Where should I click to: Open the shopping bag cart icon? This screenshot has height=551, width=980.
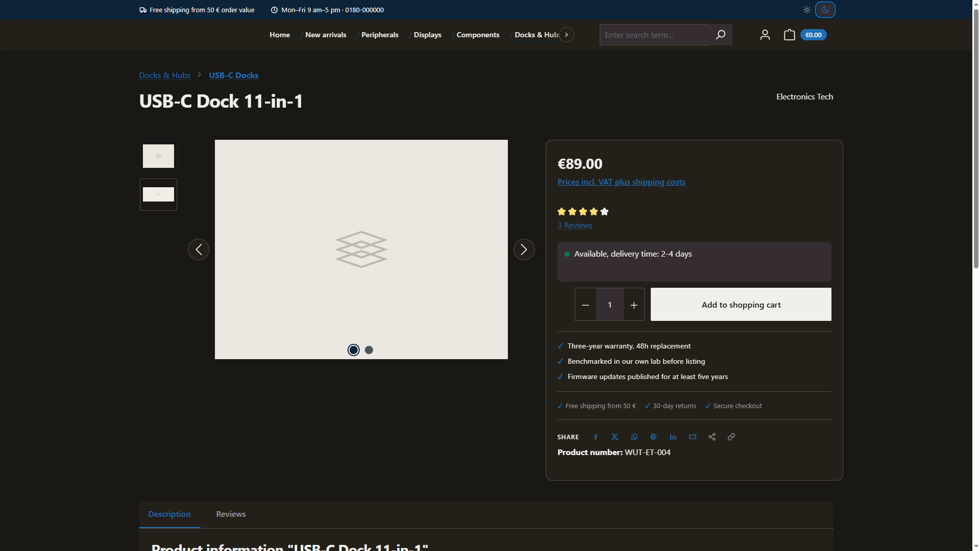[789, 35]
